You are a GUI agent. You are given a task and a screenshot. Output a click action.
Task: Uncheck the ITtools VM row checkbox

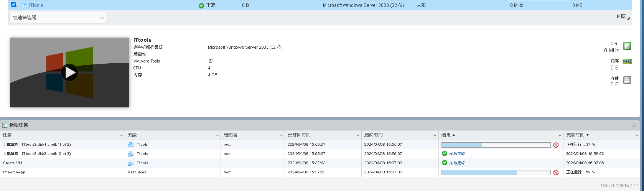tap(14, 5)
